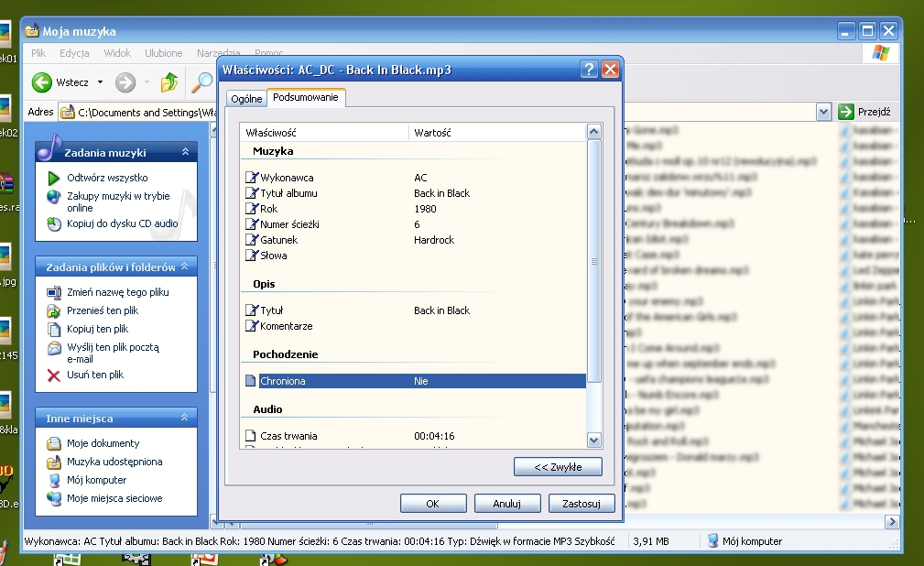
Task: Click the Hardrock genre value
Action: [x=434, y=240]
